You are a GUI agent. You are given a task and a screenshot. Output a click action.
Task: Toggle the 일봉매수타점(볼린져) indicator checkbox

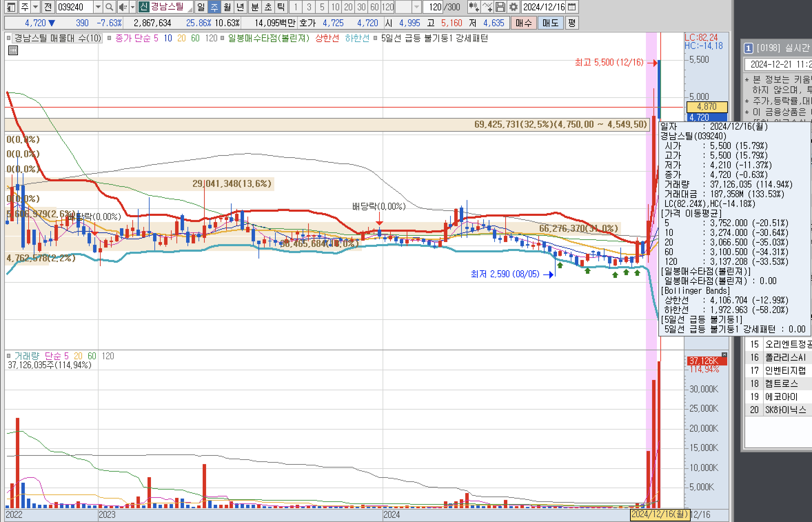coord(222,38)
